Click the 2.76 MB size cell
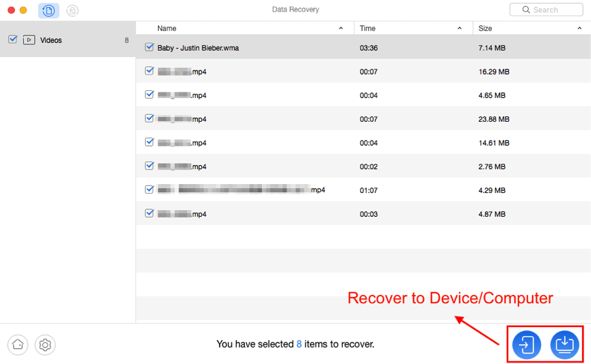The height and width of the screenshot is (364, 591). (x=492, y=167)
